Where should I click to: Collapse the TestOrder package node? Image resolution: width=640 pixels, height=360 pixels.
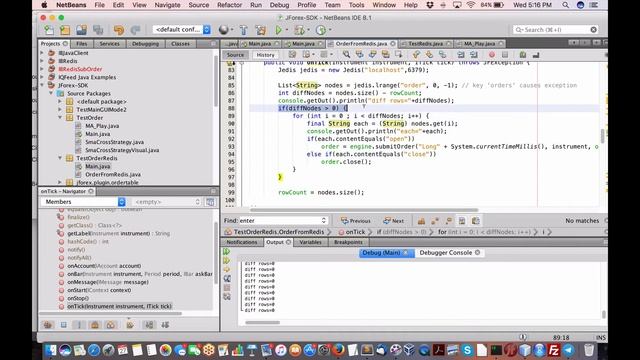60,118
